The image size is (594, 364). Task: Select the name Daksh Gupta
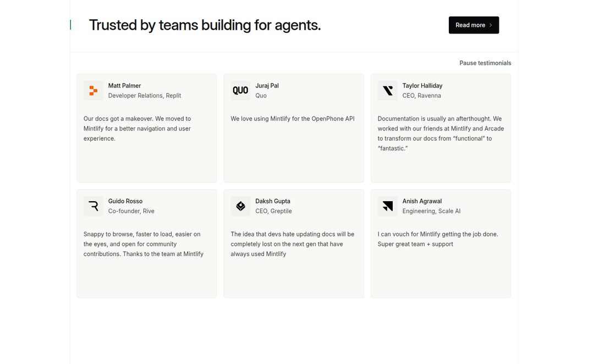[x=273, y=201]
